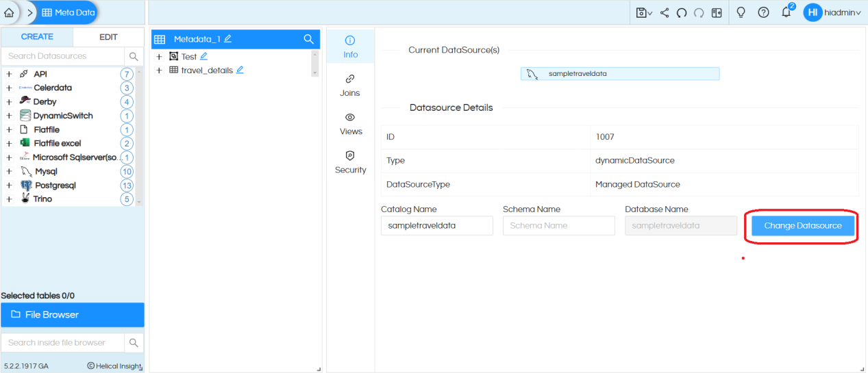The height and width of the screenshot is (373, 868).
Task: Open notifications bell icon
Action: [x=786, y=12]
